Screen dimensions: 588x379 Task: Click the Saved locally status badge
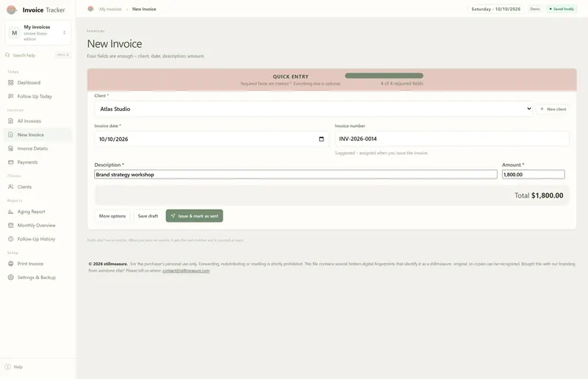(562, 9)
